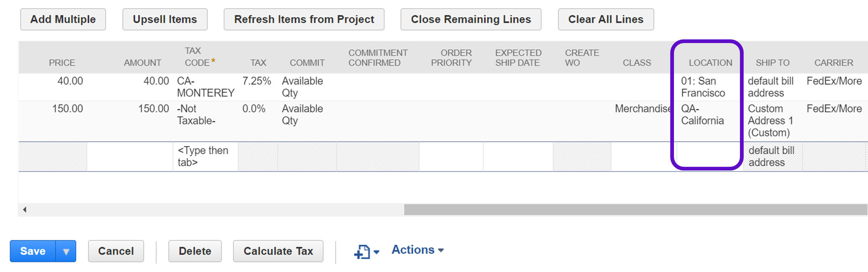This screenshot has height=272, width=868.
Task: Expand the Actions menu
Action: tap(417, 250)
